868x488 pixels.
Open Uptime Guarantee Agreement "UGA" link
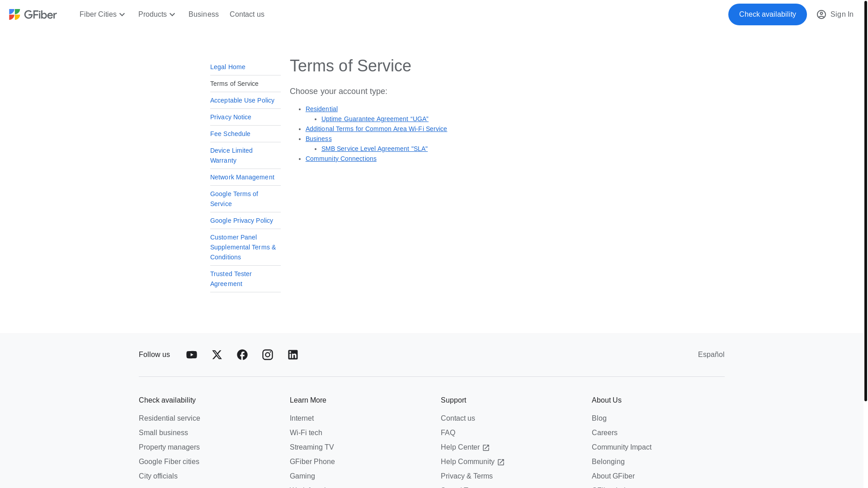pyautogui.click(x=375, y=119)
